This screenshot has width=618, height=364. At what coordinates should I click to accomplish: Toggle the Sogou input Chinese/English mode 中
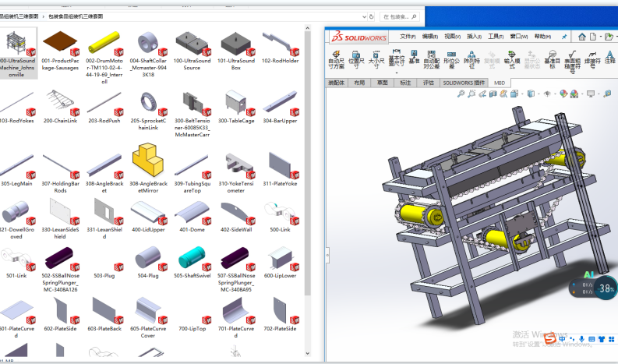click(562, 339)
